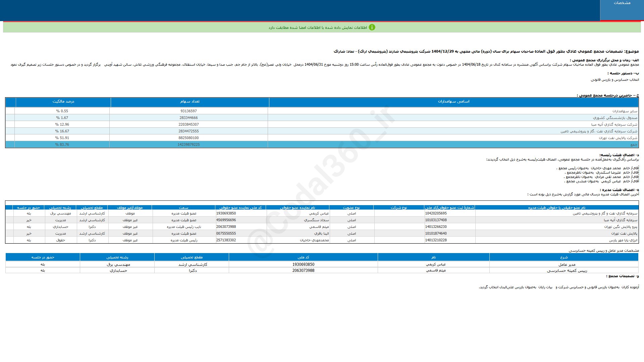This screenshot has width=644, height=362.
Task: Click total shares value 14239879225
Action: click(189, 144)
